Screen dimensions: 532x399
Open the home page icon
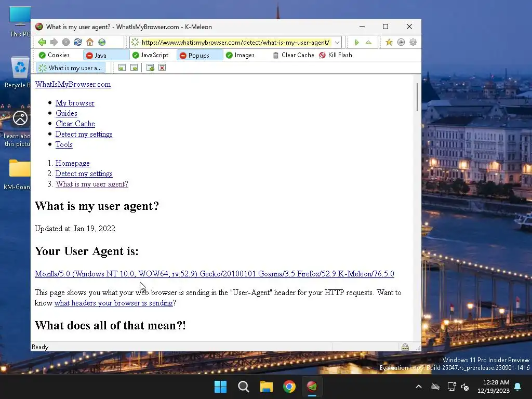(90, 42)
